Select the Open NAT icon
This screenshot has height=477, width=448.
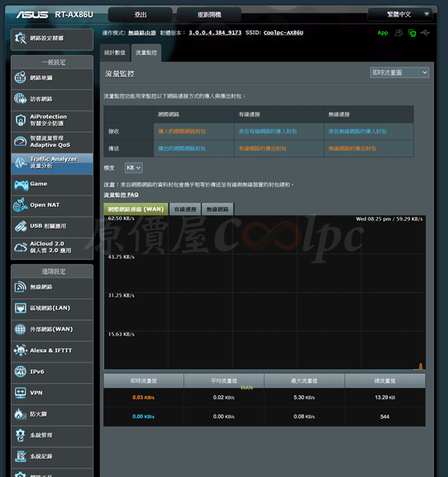[20, 205]
